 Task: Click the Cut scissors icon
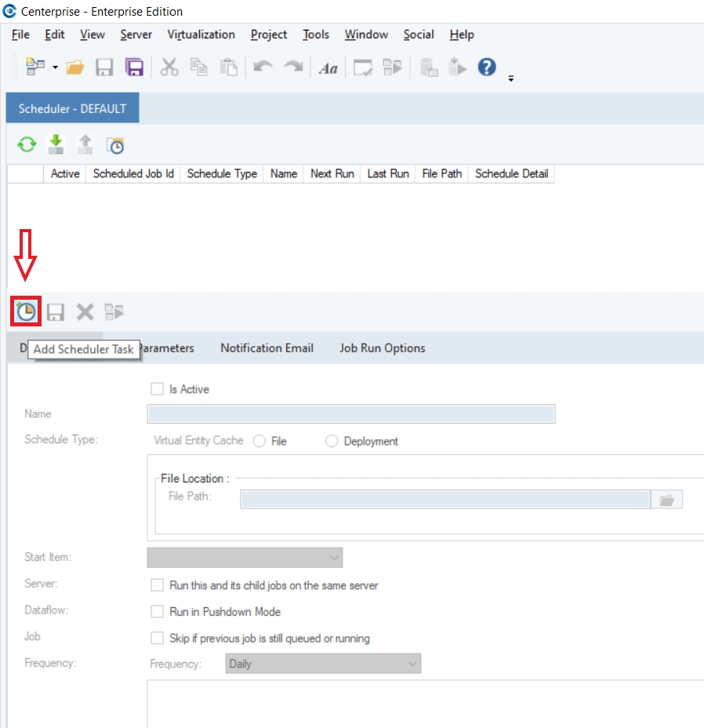click(x=169, y=68)
